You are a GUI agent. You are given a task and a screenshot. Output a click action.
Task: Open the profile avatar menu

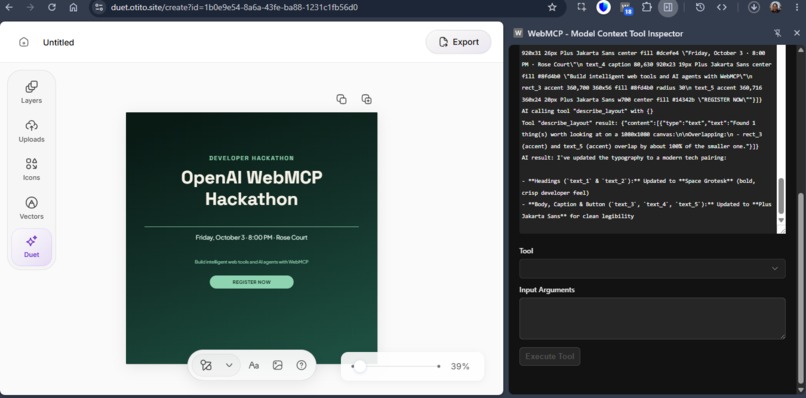pyautogui.click(x=775, y=7)
